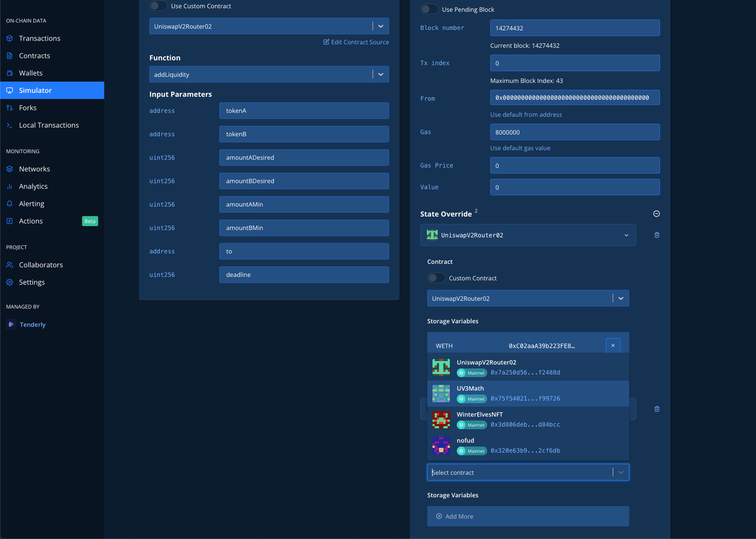Delete the second state override entry

657,409
